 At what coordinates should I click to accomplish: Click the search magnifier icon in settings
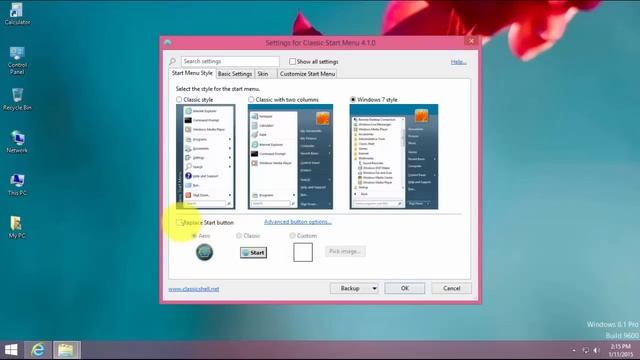[173, 62]
